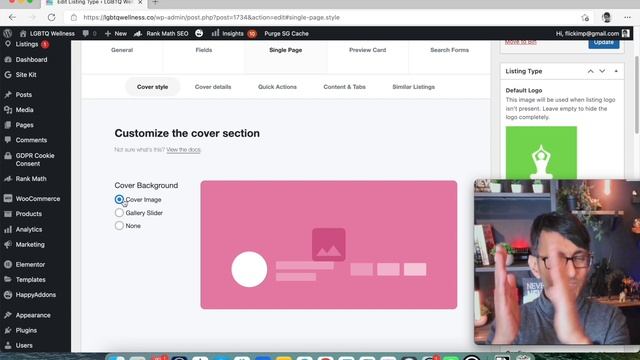Image resolution: width=640 pixels, height=360 pixels.
Task: Select the Content & Tabs sub-tab
Action: (344, 87)
